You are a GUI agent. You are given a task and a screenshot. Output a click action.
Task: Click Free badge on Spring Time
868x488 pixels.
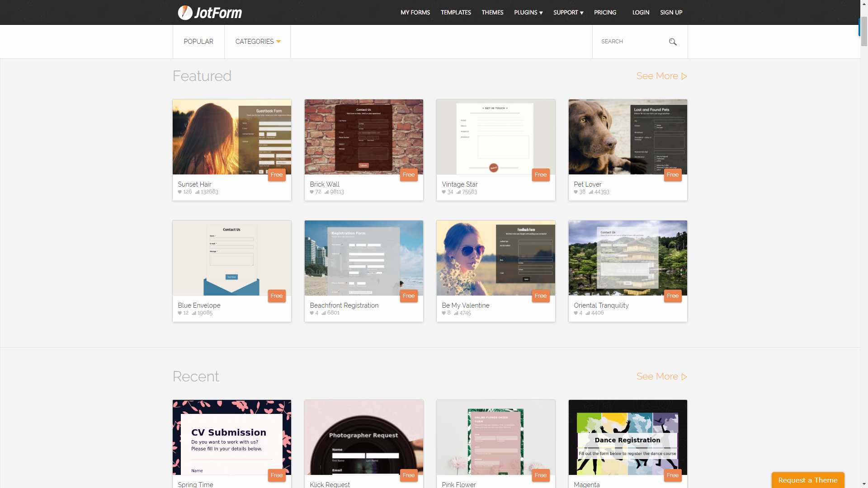click(x=277, y=475)
